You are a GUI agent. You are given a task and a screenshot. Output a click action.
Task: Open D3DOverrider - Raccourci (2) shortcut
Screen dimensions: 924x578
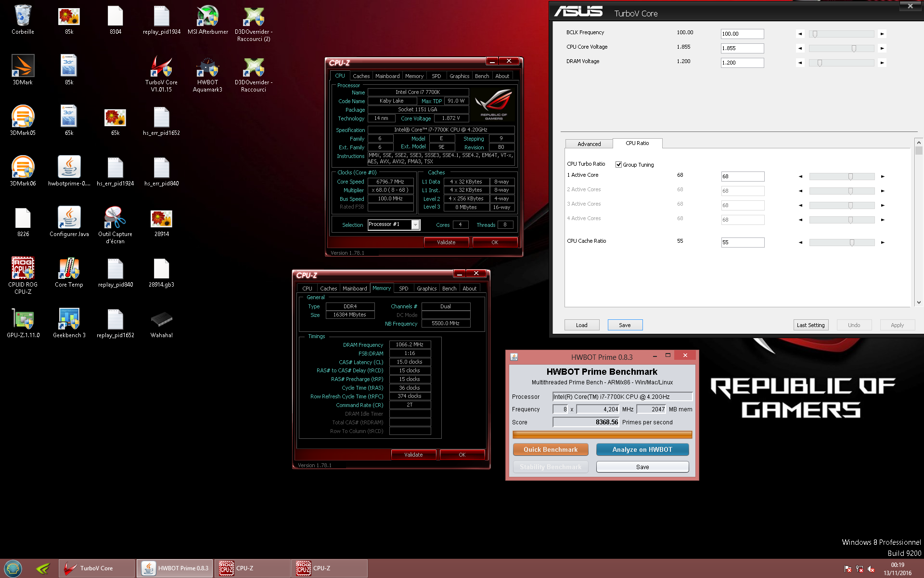pyautogui.click(x=254, y=23)
